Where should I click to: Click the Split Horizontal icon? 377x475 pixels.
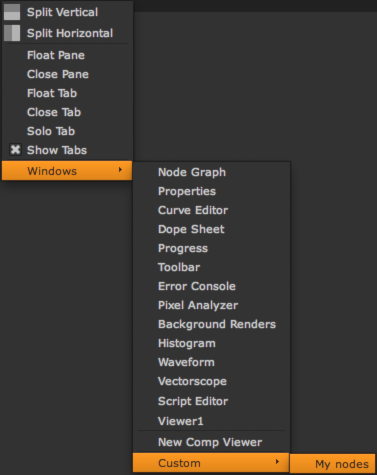tap(12, 33)
